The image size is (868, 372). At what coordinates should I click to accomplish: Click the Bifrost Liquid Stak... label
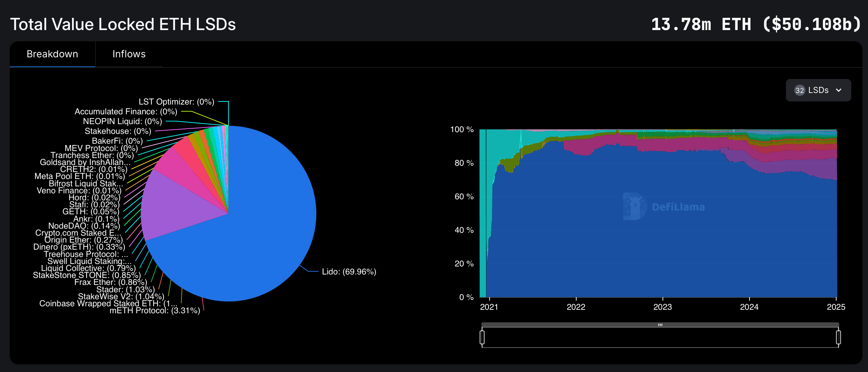(x=86, y=184)
